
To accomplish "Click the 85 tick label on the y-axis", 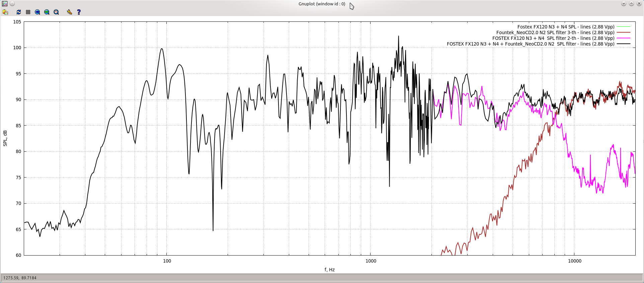I will click(x=18, y=126).
